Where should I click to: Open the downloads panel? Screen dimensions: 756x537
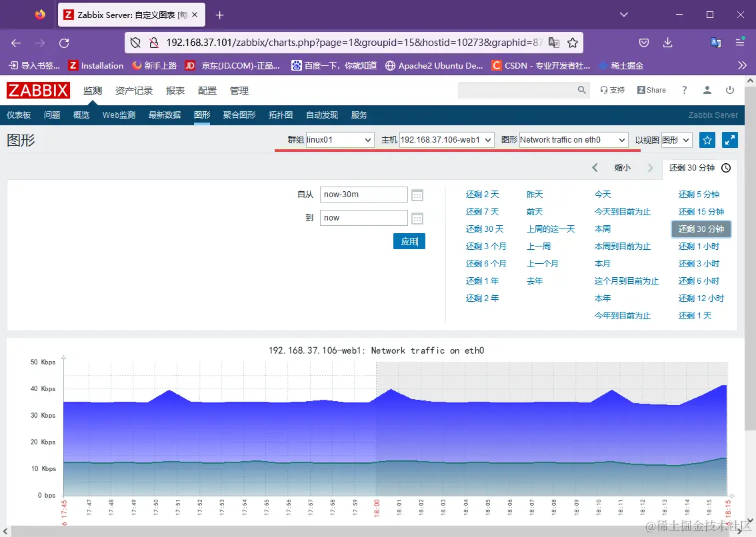click(668, 43)
